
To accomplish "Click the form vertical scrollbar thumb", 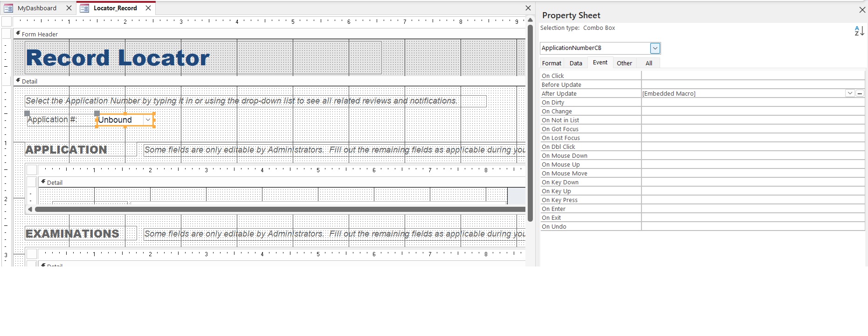I will [x=530, y=123].
